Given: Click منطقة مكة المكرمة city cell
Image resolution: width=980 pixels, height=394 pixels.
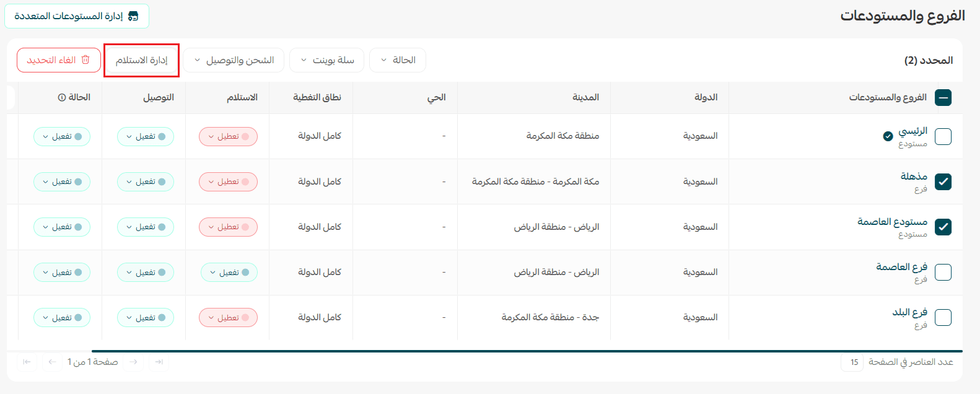Looking at the screenshot, I should [x=563, y=136].
